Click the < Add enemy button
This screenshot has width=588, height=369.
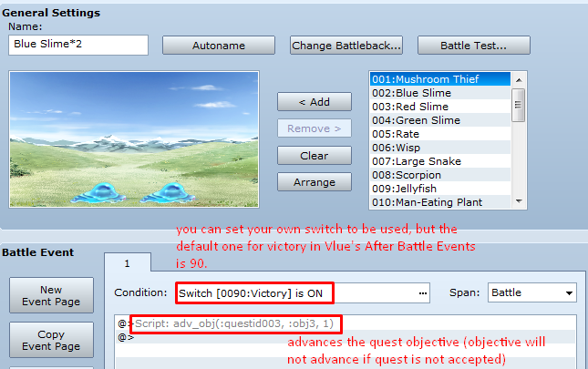click(x=315, y=102)
